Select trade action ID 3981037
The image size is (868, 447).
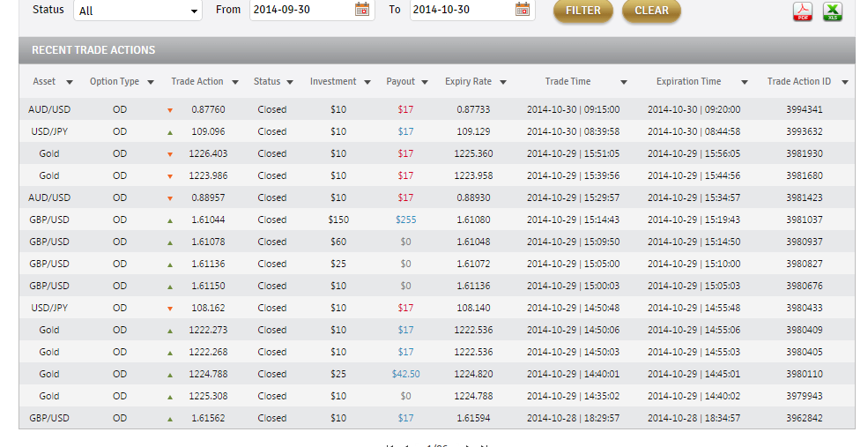click(805, 220)
